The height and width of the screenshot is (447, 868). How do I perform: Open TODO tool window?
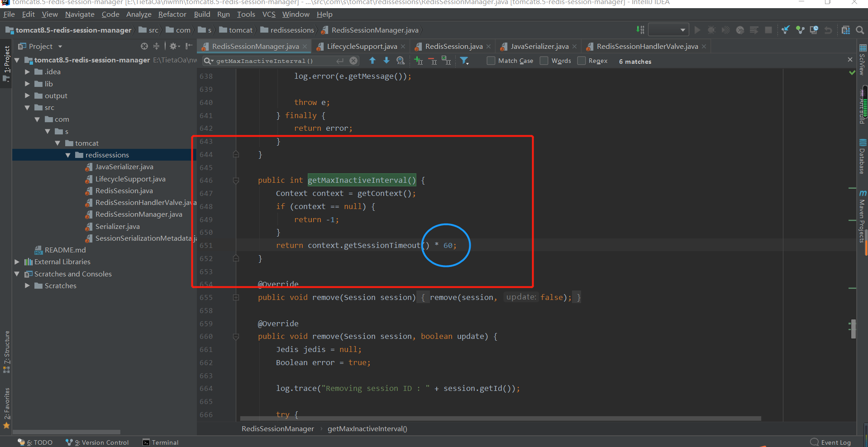coord(35,442)
